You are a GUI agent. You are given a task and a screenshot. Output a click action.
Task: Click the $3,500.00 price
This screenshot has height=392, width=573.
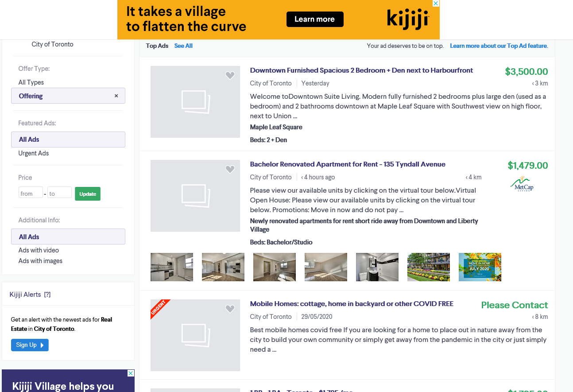tap(527, 72)
